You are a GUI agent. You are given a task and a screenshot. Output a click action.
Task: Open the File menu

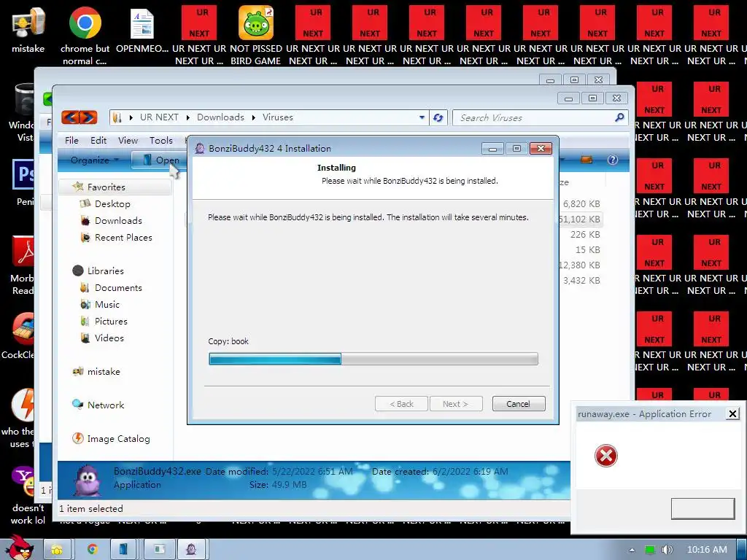[71, 140]
